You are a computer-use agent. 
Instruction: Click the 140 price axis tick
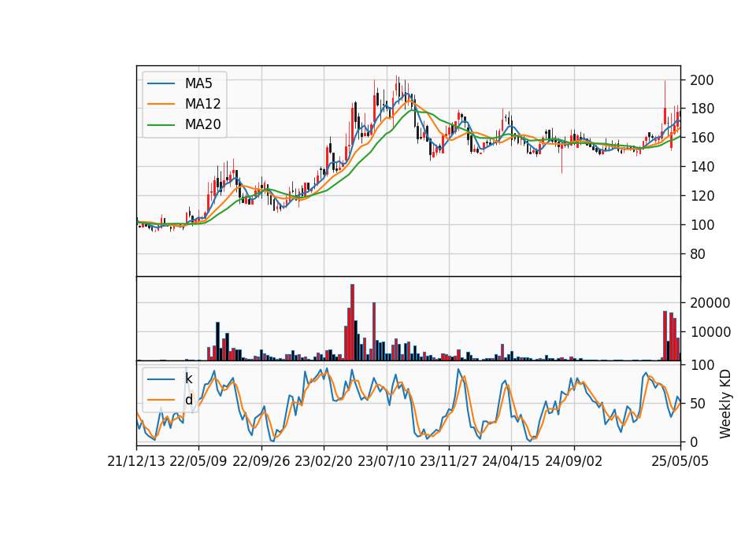702,167
